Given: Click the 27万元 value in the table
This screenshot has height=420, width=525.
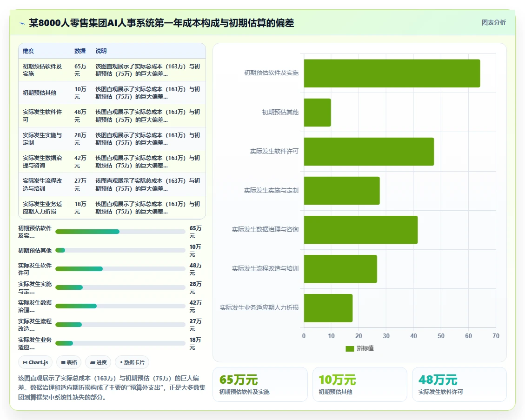Looking at the screenshot, I should click(80, 185).
